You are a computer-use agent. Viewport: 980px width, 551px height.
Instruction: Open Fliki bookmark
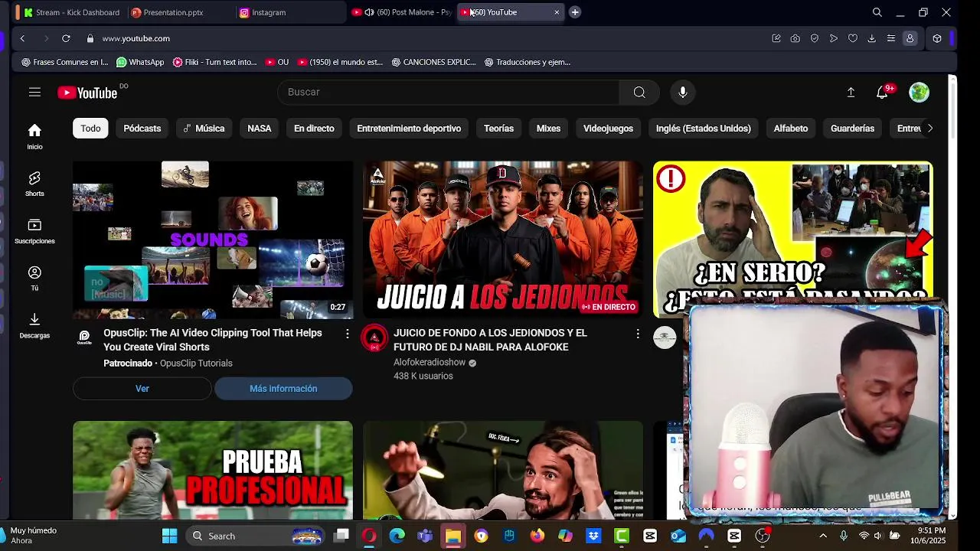(214, 62)
